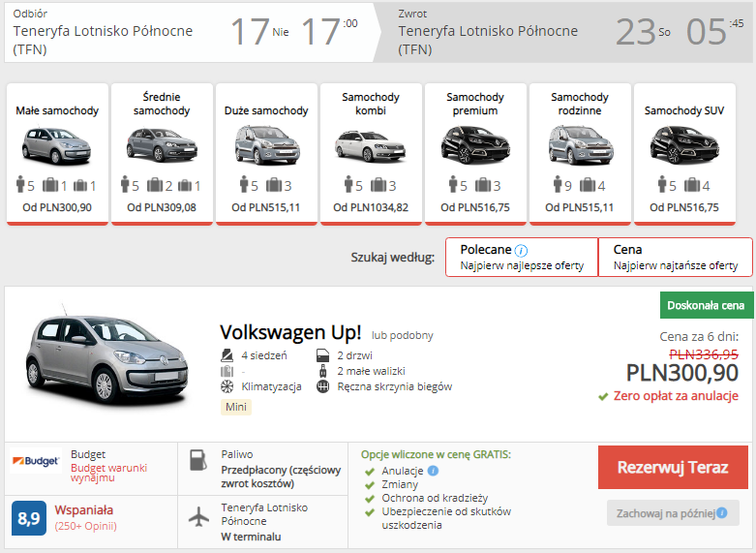Click the door icon beside 2 drzwi
756x553 pixels.
322,355
